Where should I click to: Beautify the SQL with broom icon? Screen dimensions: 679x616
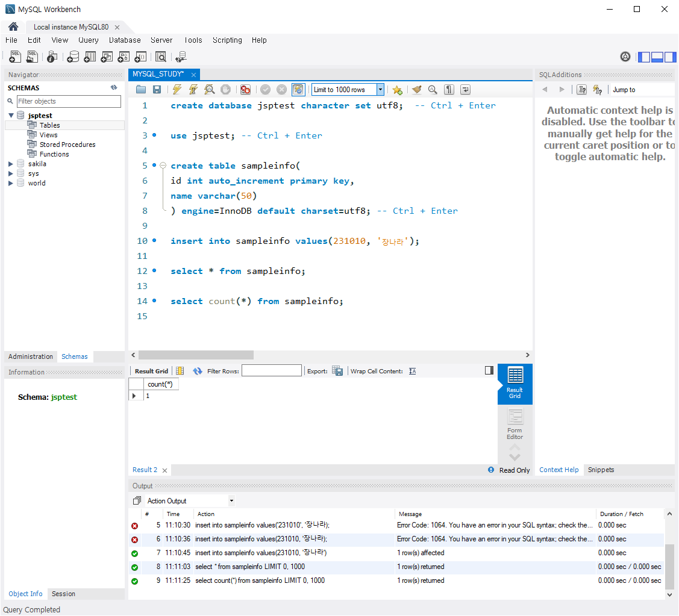pyautogui.click(x=416, y=90)
